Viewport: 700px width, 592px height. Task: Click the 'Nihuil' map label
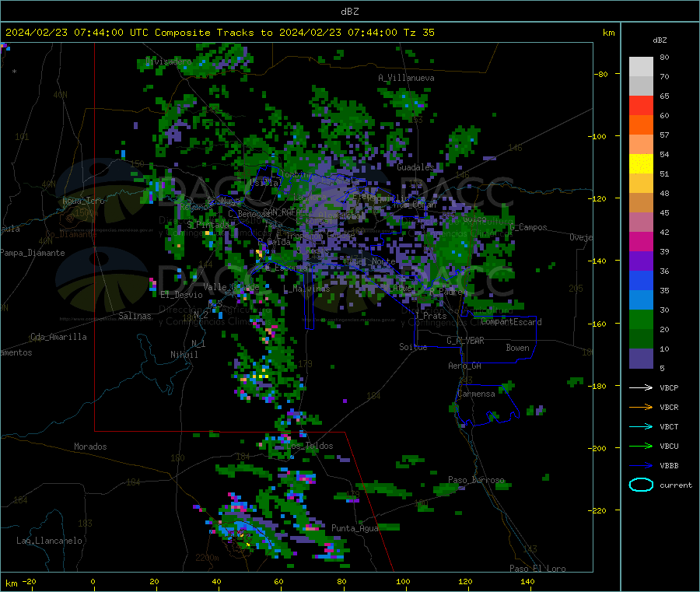[x=184, y=355]
